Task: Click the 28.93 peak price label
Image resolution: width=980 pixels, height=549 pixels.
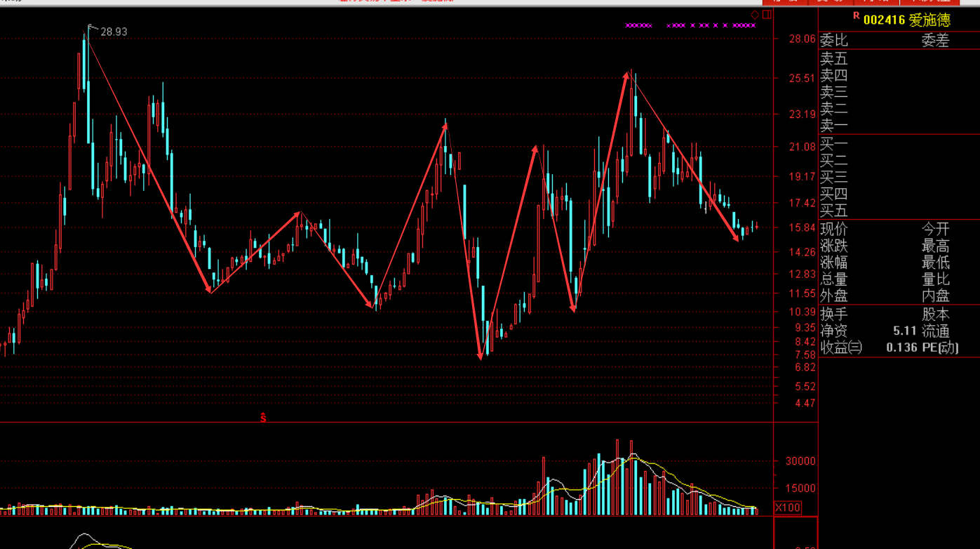Action: point(114,32)
